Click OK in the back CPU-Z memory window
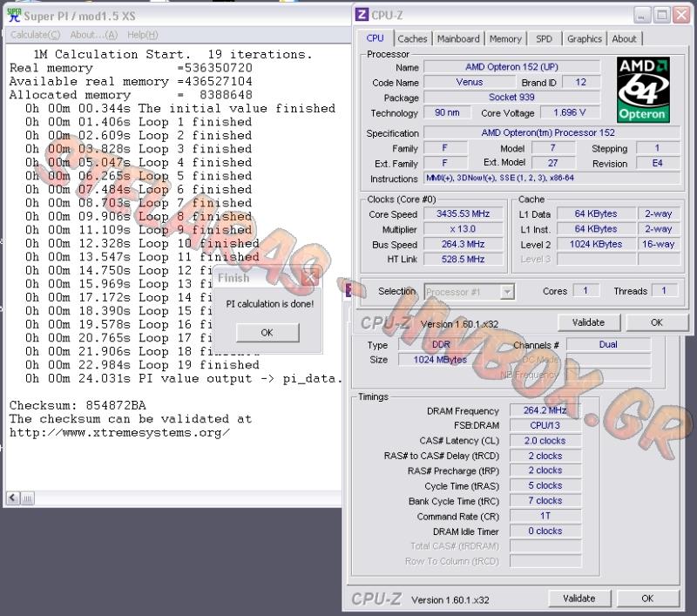Viewport: 697px width, 616px height. 647,599
